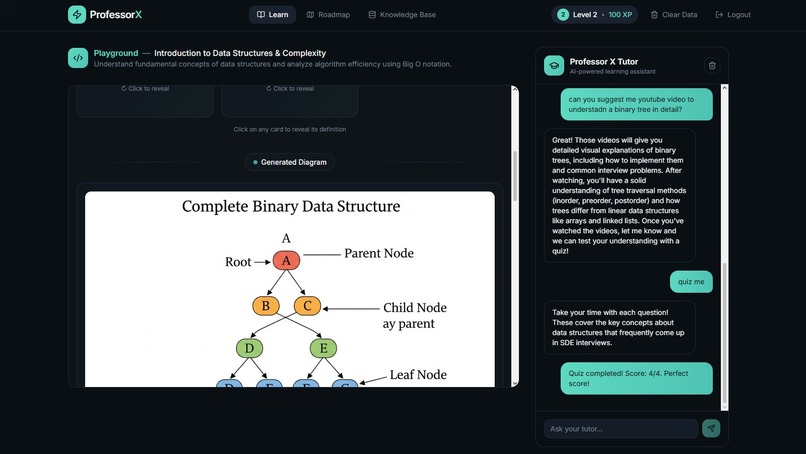Screen dimensions: 806x454
Task: Open the Learn tab
Action: click(272, 14)
